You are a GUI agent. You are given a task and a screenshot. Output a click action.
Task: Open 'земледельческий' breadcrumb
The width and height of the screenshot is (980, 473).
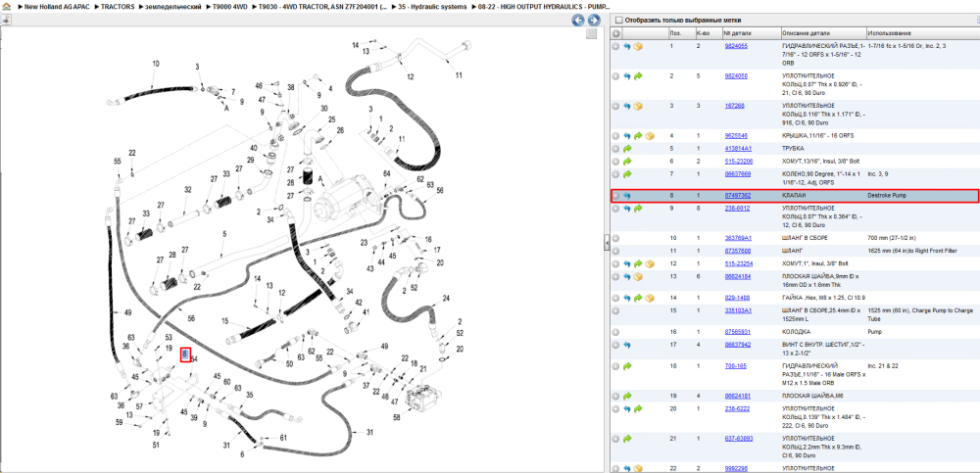173,6
